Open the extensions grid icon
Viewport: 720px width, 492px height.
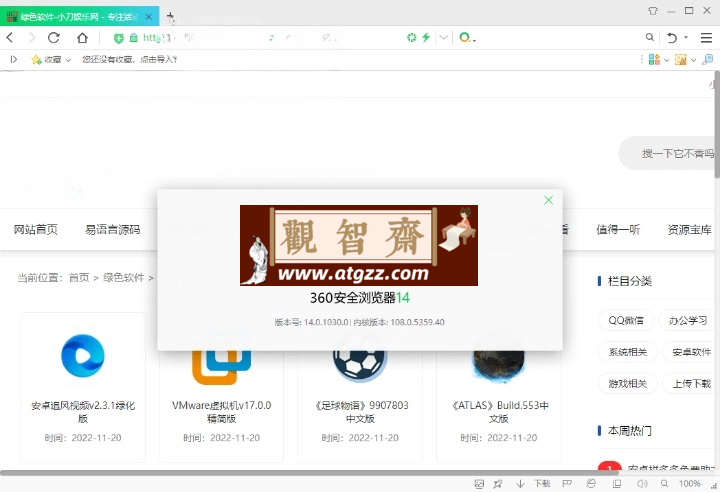pyautogui.click(x=654, y=59)
